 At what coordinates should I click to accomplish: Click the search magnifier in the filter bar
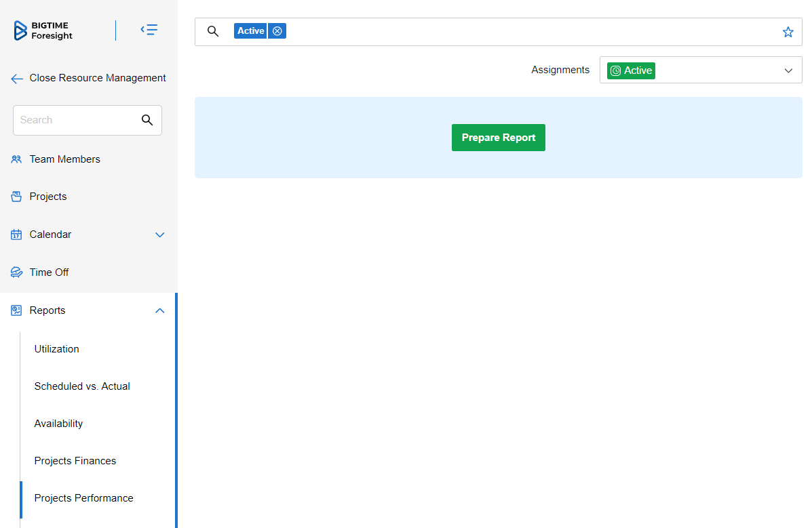[213, 31]
